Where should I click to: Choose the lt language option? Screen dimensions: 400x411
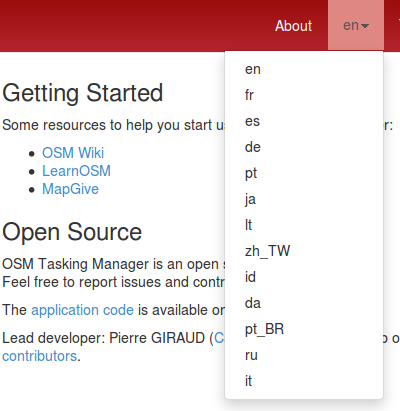pos(304,225)
